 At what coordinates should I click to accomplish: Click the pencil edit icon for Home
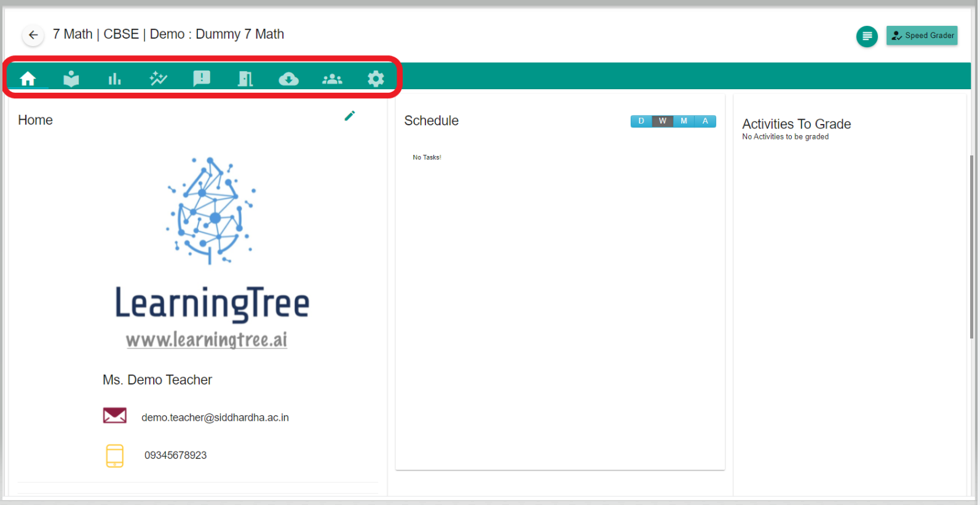pos(350,116)
